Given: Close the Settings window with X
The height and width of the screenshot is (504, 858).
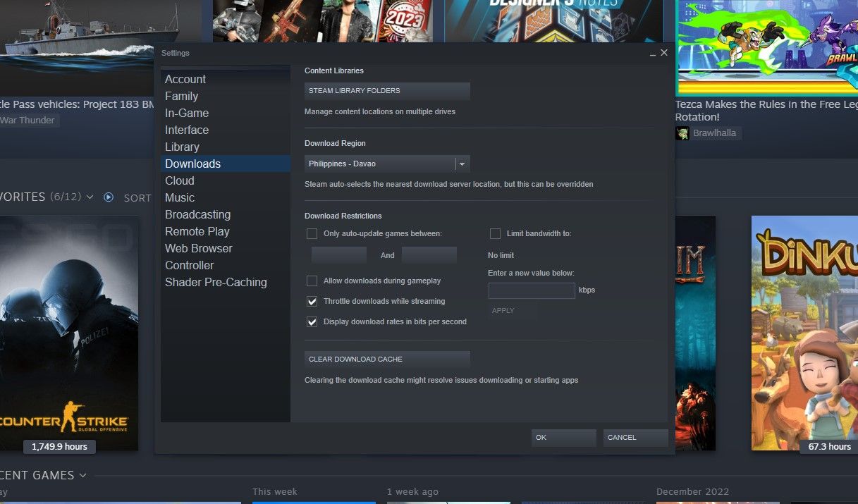Looking at the screenshot, I should [x=663, y=53].
